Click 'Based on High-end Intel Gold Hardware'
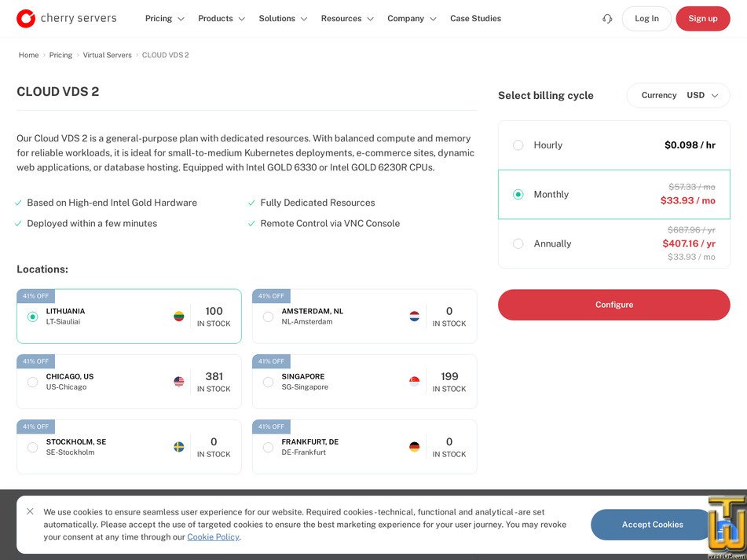This screenshot has height=560, width=747. [112, 203]
